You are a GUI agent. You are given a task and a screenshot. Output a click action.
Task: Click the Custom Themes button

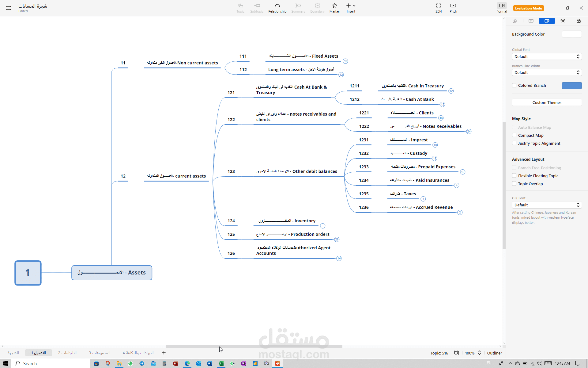click(547, 102)
